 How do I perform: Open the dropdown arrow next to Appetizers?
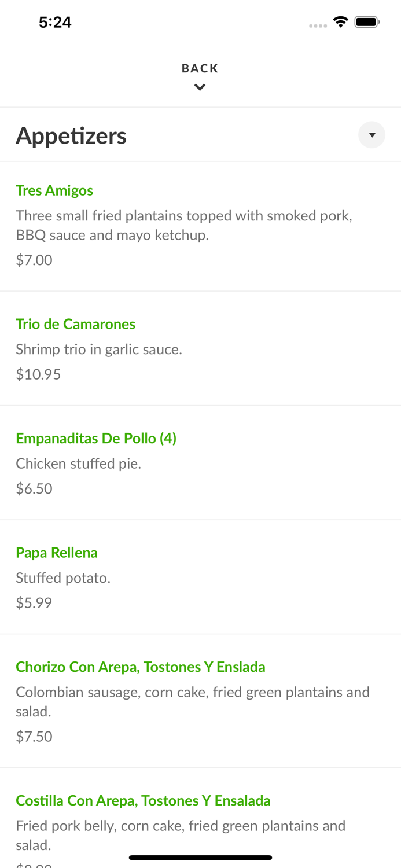(372, 135)
